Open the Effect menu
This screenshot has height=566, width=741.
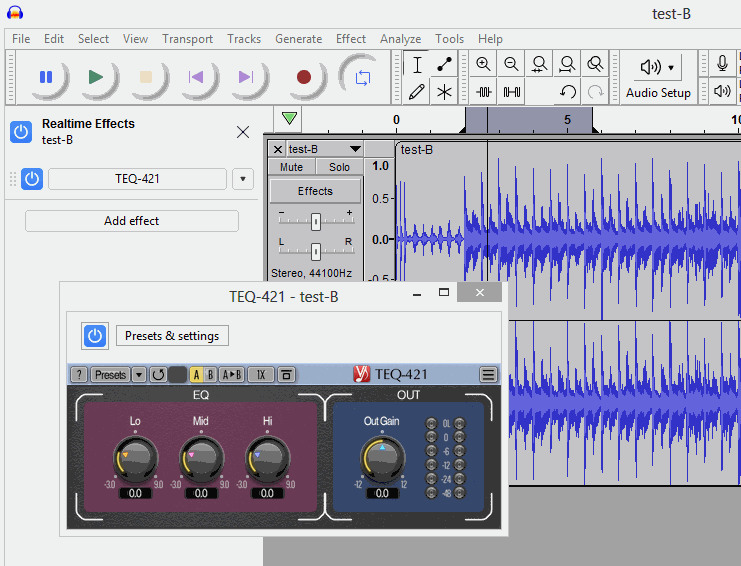coord(351,39)
